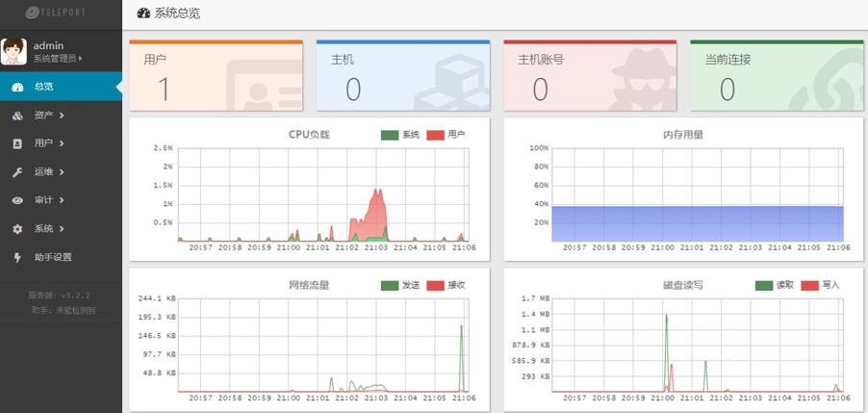The height and width of the screenshot is (413, 868).
Task: Toggle red 写入 legend swatch in disk chart
Action: click(810, 285)
